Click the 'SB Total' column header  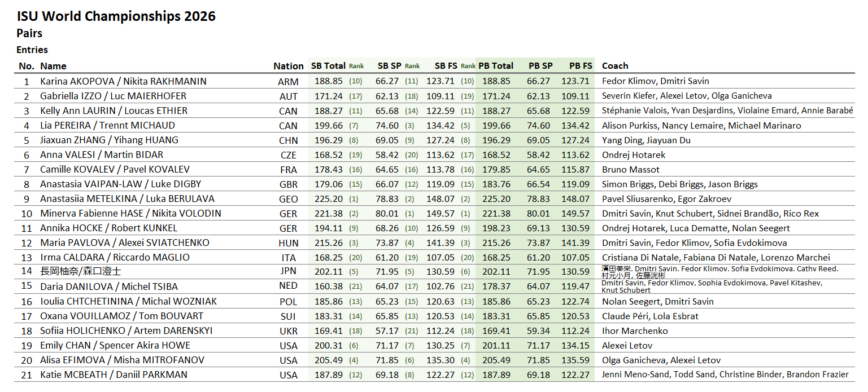328,66
